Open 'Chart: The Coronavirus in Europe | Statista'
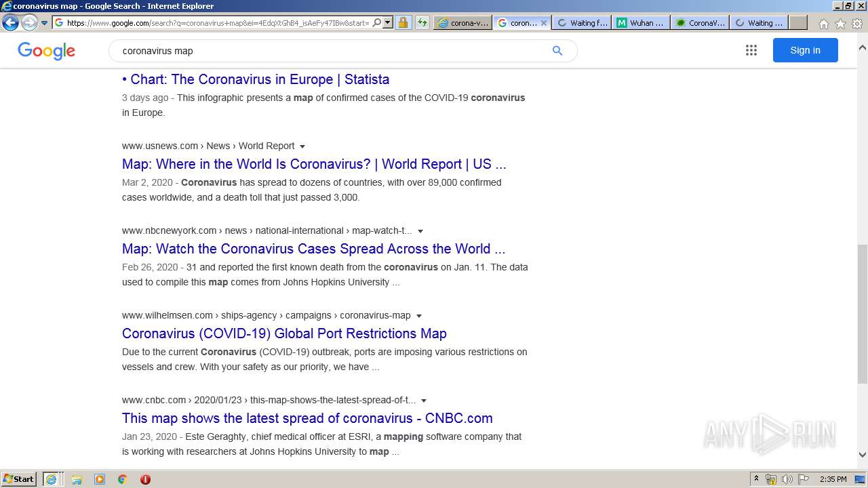 click(x=256, y=79)
